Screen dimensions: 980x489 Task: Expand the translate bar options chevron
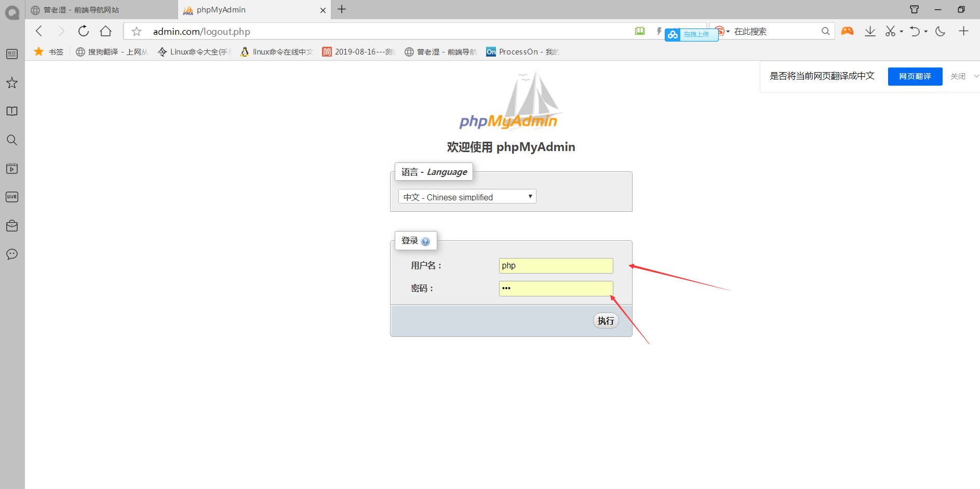tap(976, 76)
